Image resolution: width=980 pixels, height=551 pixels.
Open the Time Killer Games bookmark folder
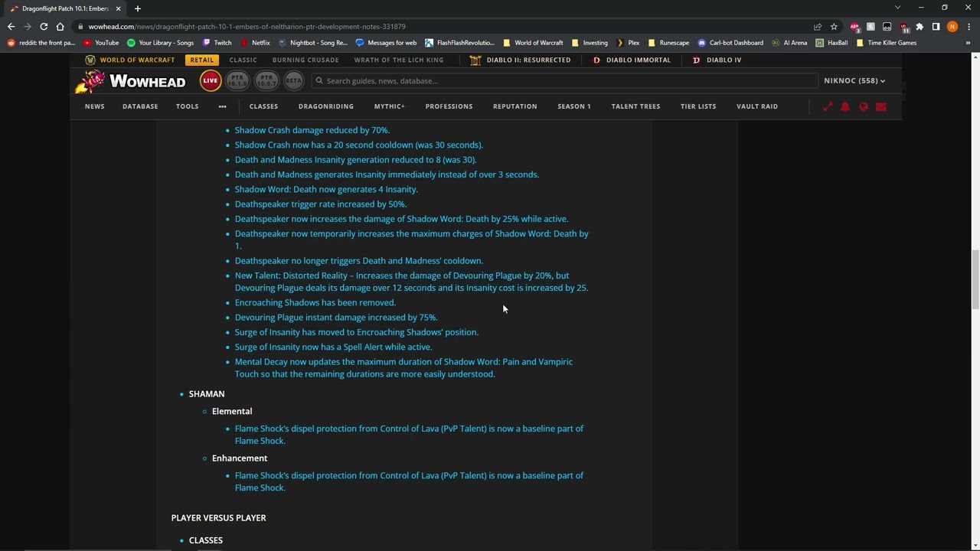tap(886, 43)
